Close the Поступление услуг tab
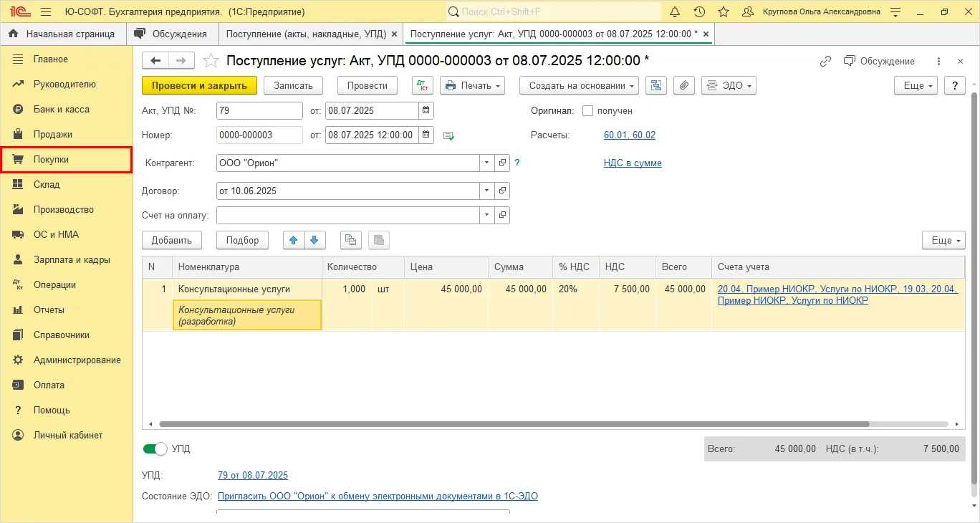This screenshot has height=523, width=980. click(x=706, y=34)
